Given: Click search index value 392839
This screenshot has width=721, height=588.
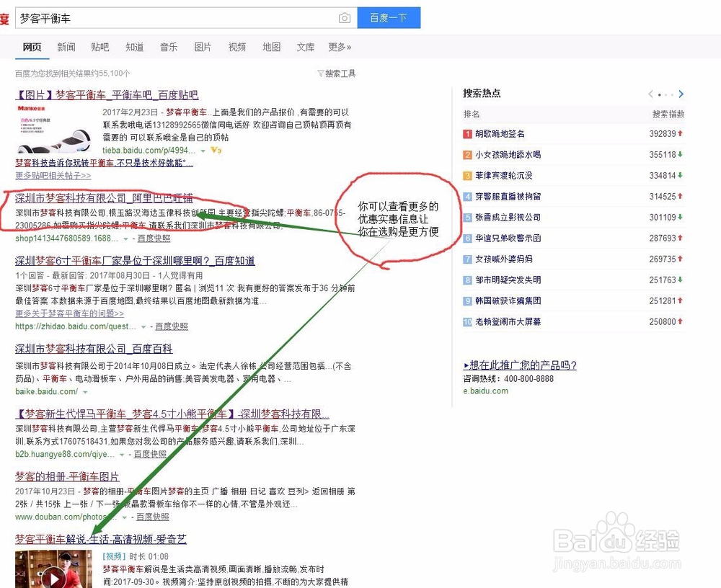Looking at the screenshot, I should (x=663, y=134).
